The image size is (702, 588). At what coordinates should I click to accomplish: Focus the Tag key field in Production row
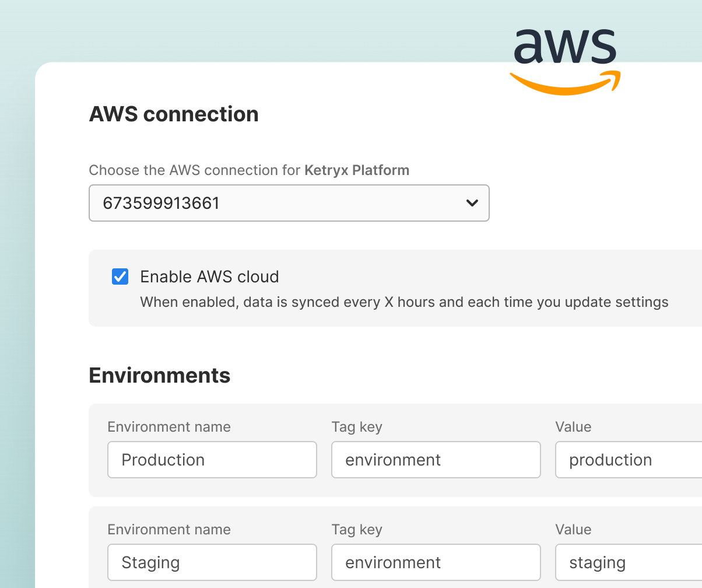click(436, 460)
